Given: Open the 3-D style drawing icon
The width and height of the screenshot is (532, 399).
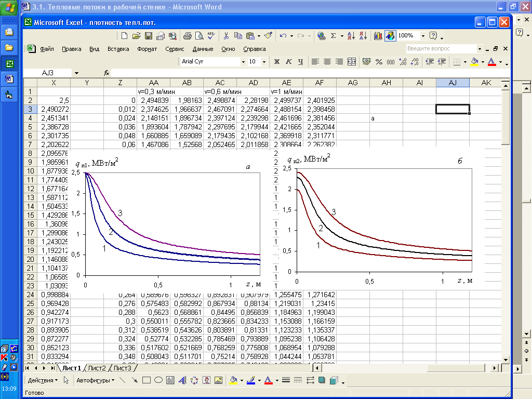Looking at the screenshot, I should pos(334,380).
